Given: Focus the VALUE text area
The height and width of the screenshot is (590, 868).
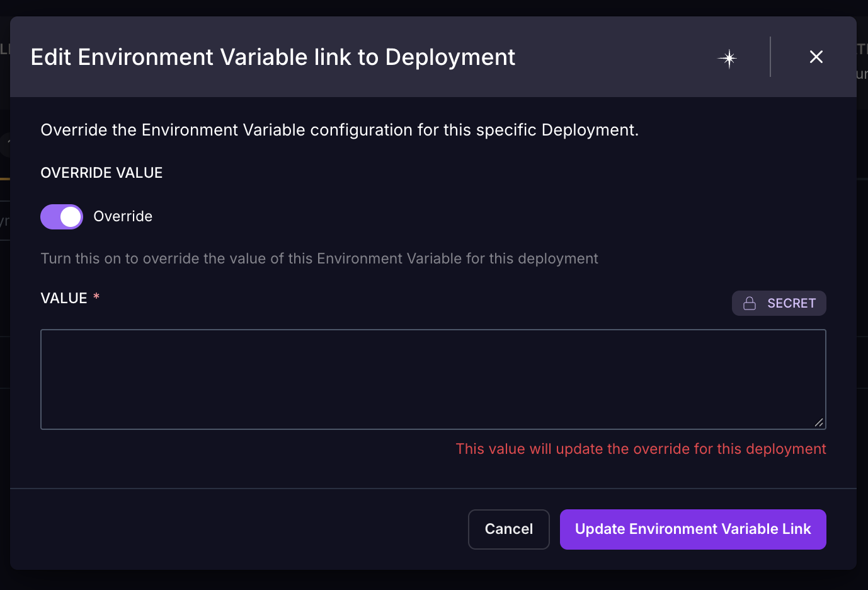Looking at the screenshot, I should pos(433,379).
